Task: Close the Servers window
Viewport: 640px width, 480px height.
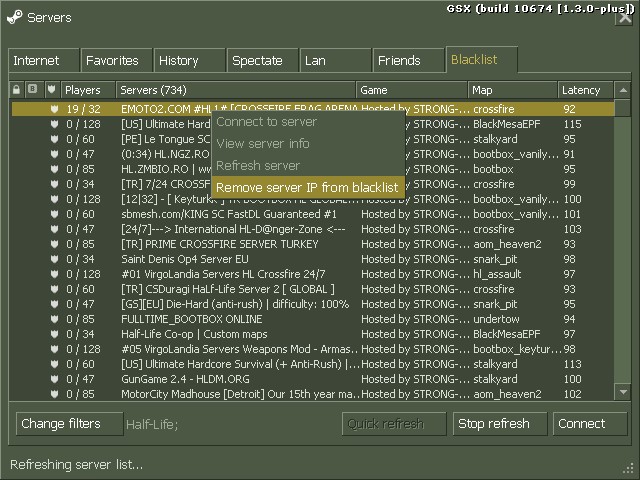Action: [x=624, y=18]
